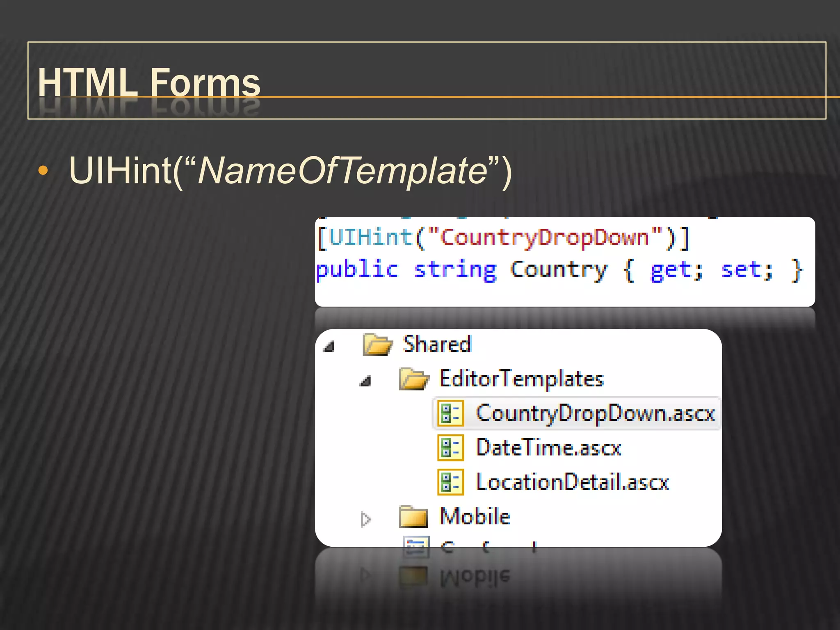
Task: Collapse the EditorTemplates folder node
Action: 365,381
